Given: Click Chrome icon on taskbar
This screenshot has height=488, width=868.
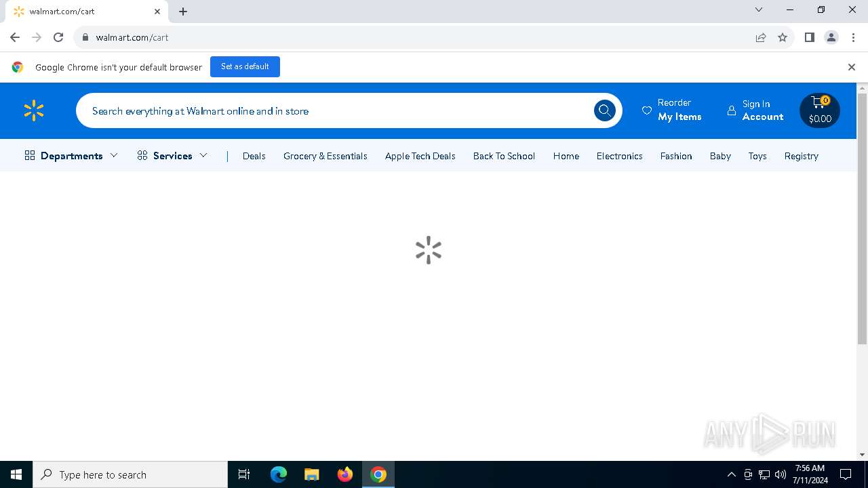Looking at the screenshot, I should [378, 474].
